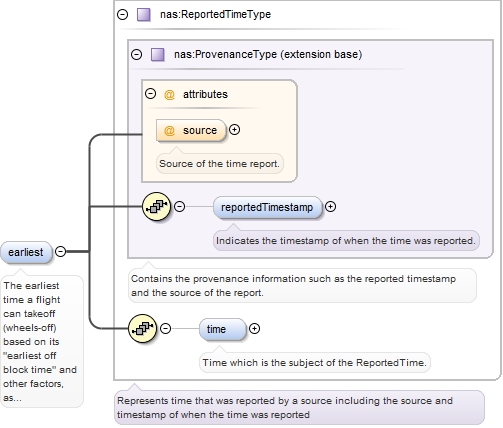Screen dimensions: 503x428
Task: Expand the reportedTimestamp element
Action: click(330, 207)
